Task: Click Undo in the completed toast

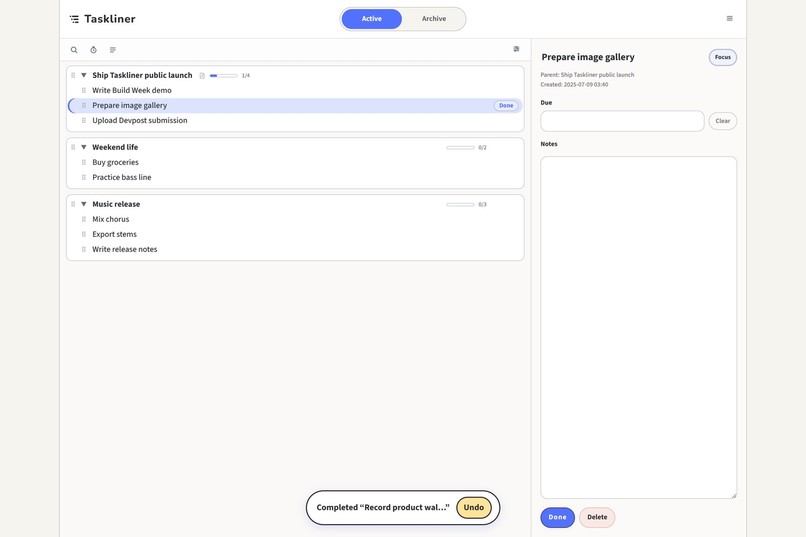Action: point(473,507)
